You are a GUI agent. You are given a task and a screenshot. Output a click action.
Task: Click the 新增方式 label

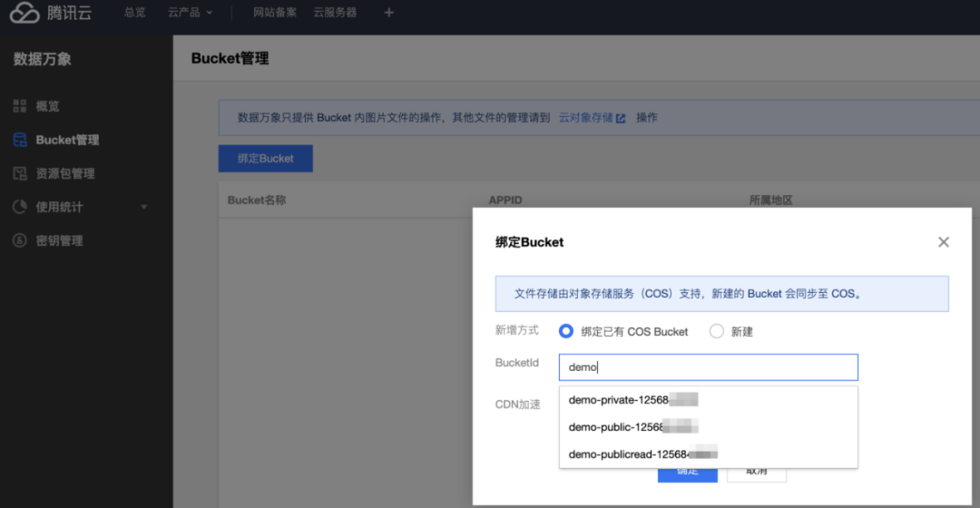click(x=517, y=330)
